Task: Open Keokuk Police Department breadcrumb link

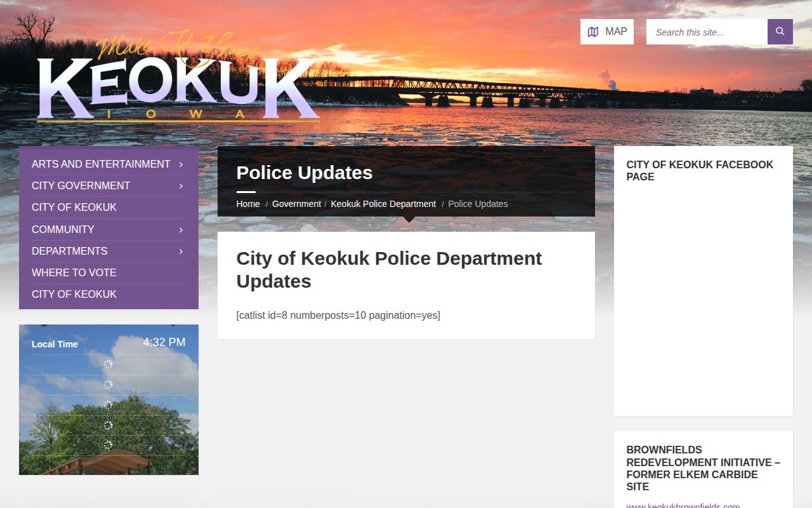Action: pos(383,204)
